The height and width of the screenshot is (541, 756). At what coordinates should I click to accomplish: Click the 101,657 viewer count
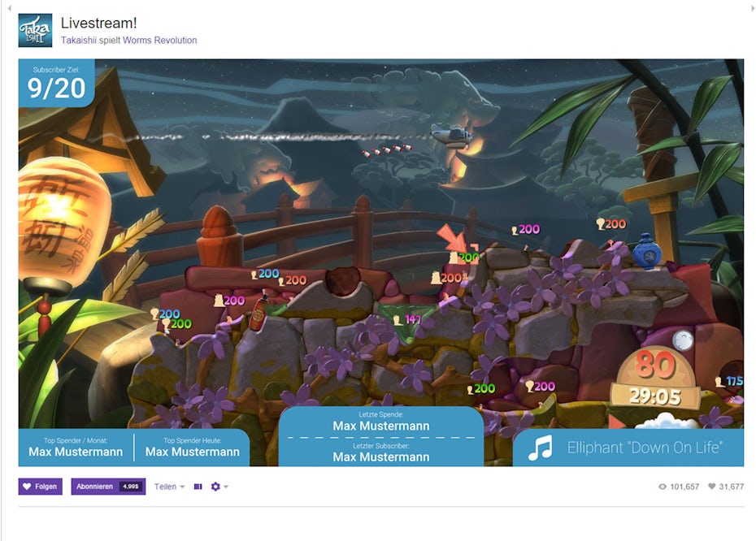pyautogui.click(x=684, y=487)
